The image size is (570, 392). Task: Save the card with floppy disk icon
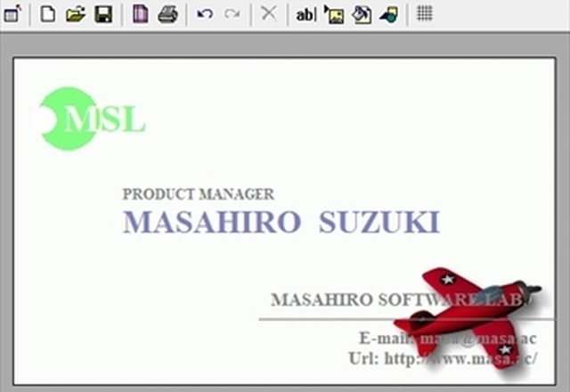(x=103, y=14)
